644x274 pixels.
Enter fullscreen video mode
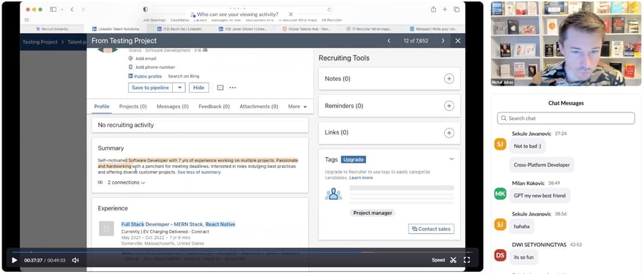[x=467, y=260]
